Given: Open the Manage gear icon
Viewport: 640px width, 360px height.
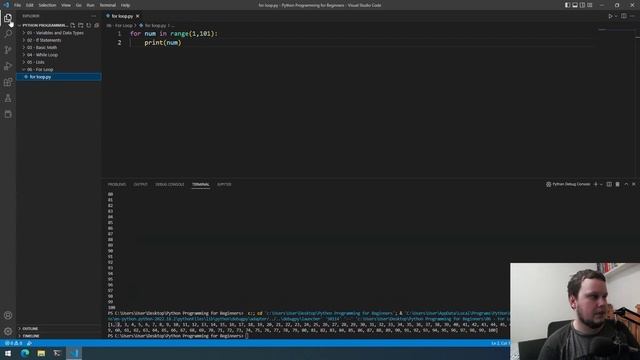Looking at the screenshot, I should 8,331.
